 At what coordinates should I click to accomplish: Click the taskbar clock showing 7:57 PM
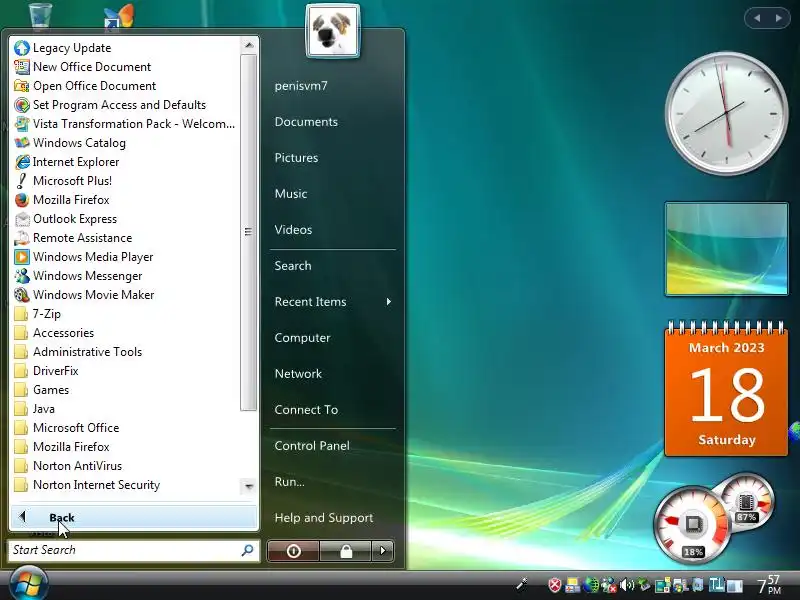tap(769, 585)
